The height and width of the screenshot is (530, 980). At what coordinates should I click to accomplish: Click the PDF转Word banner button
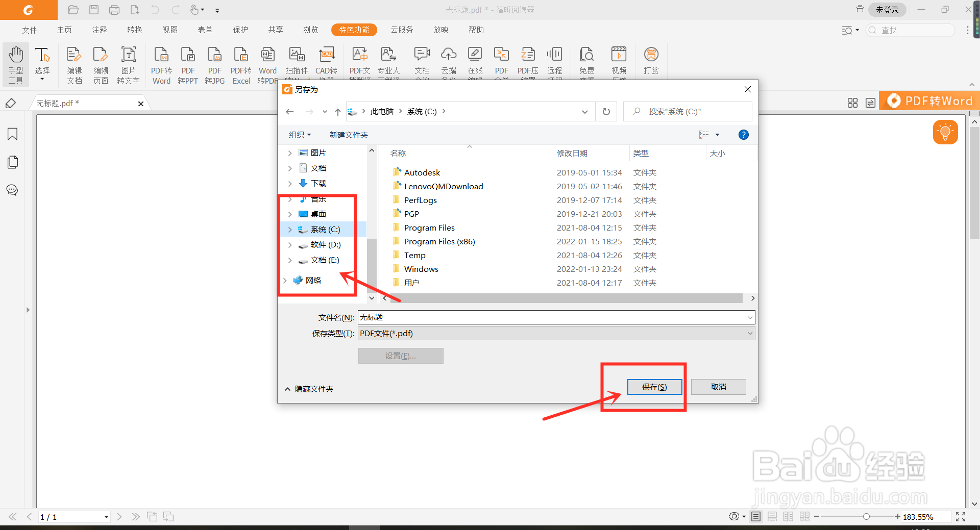click(x=929, y=100)
